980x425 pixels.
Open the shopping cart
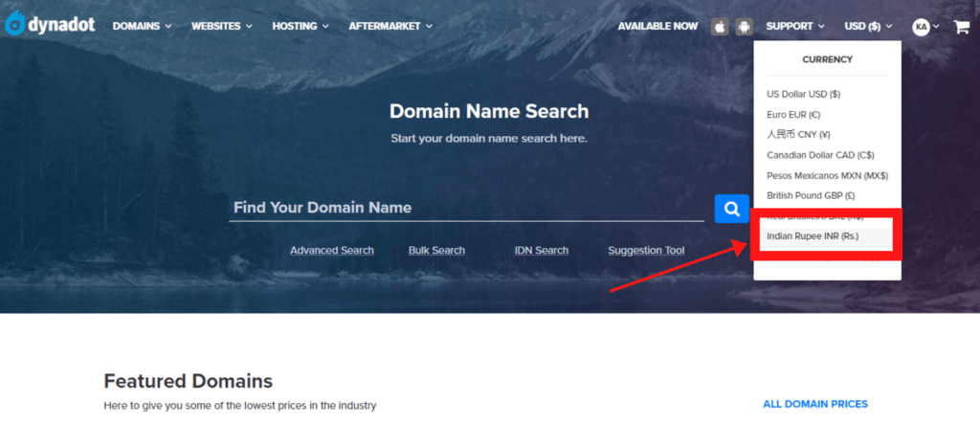961,27
